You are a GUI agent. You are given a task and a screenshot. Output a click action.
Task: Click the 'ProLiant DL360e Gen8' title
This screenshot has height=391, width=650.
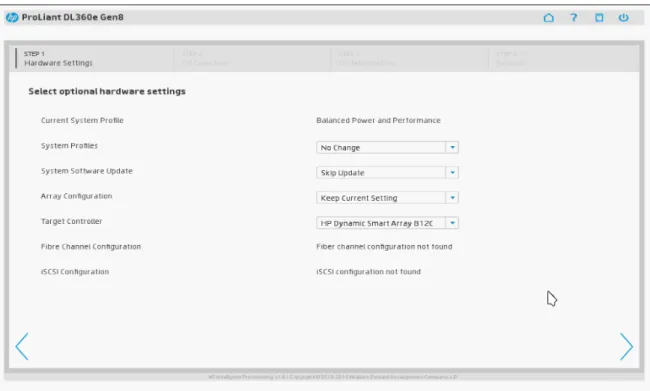click(x=73, y=17)
